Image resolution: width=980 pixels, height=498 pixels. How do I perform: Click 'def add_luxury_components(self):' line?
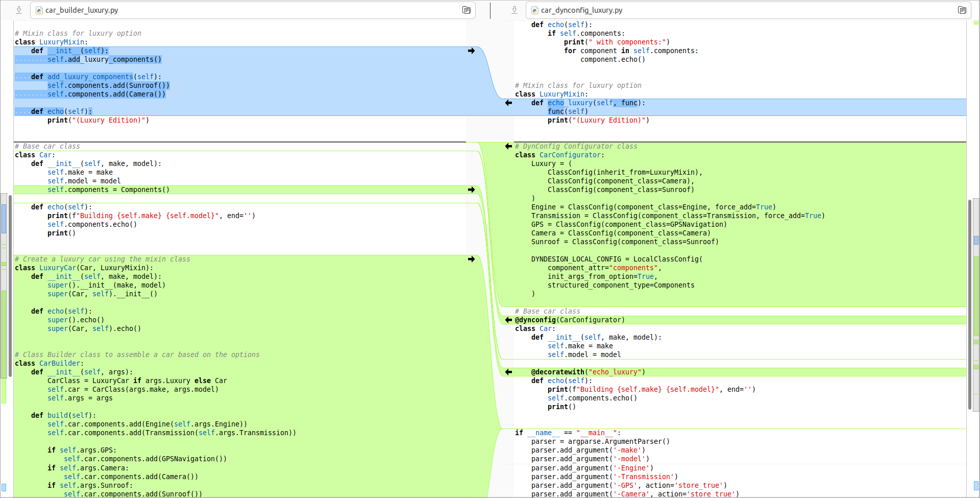click(96, 77)
